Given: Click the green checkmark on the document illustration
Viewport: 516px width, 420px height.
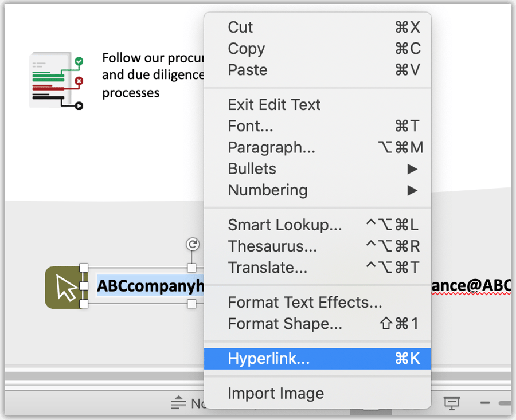Looking at the screenshot, I should click(x=79, y=61).
